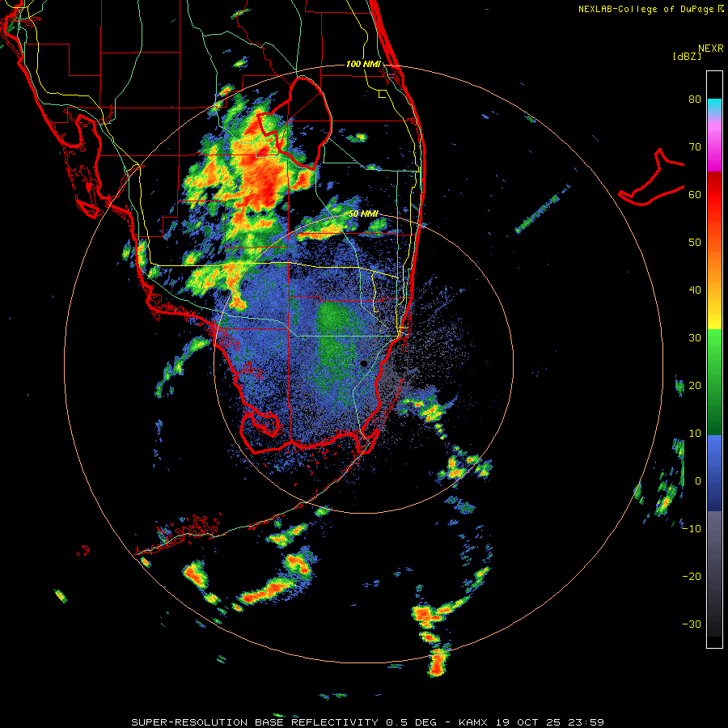This screenshot has height=728, width=728.
Task: Click the 60 dBZ value on the scale
Action: pyautogui.click(x=695, y=195)
